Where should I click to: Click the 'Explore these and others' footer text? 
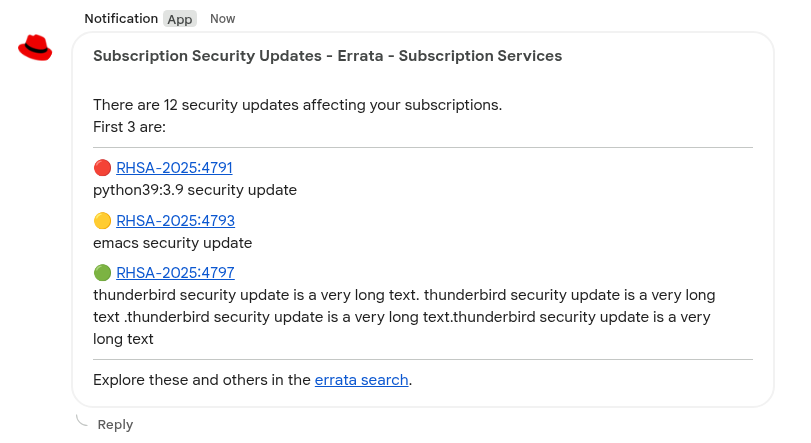(x=202, y=380)
